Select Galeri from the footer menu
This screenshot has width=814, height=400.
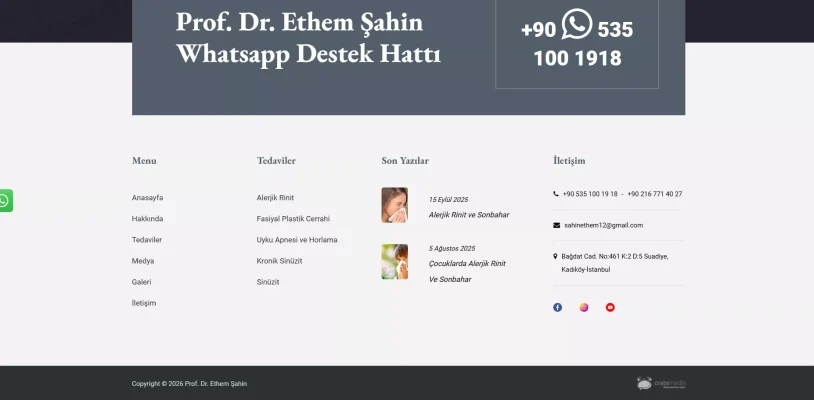coord(141,282)
